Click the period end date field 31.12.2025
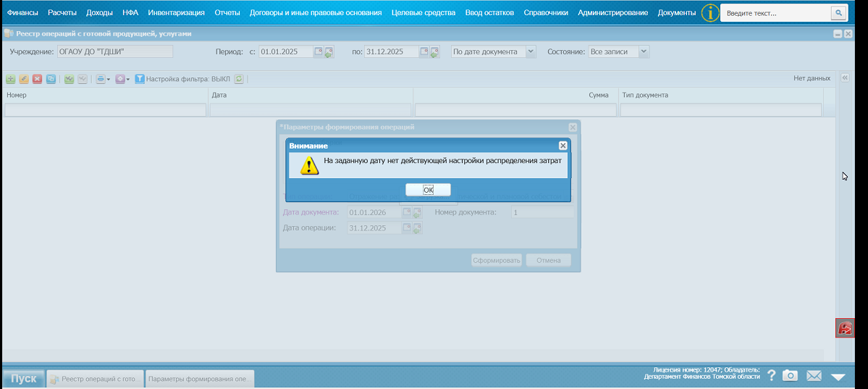This screenshot has height=389, width=868. point(392,51)
